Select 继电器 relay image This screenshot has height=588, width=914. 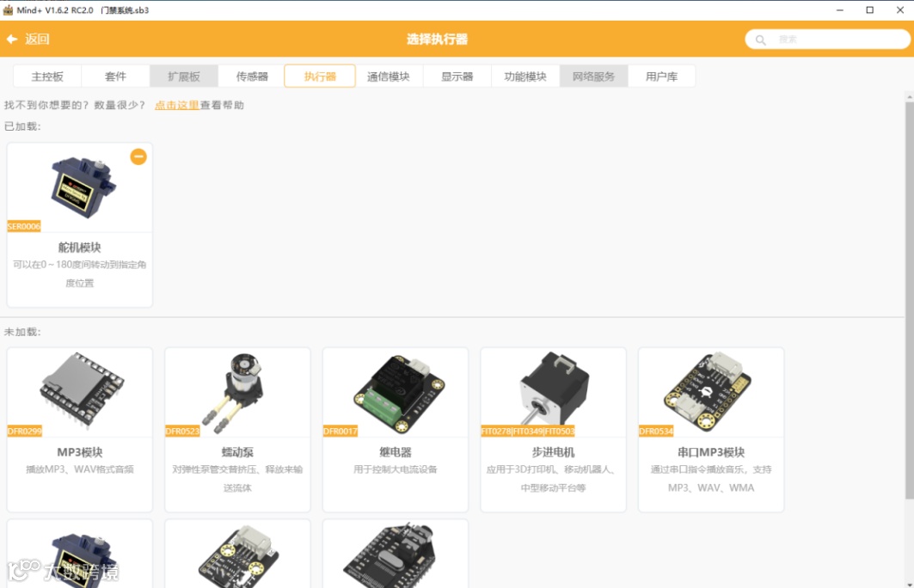pyautogui.click(x=399, y=394)
